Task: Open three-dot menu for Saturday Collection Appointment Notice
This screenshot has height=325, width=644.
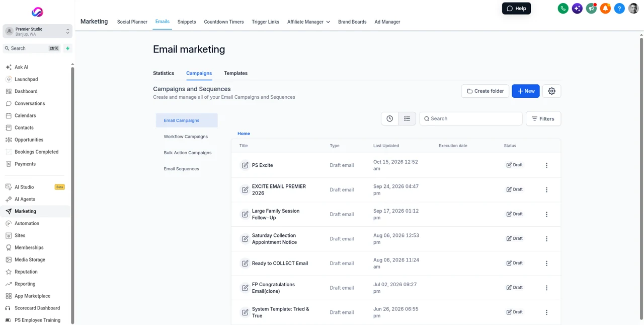Action: pos(547,239)
